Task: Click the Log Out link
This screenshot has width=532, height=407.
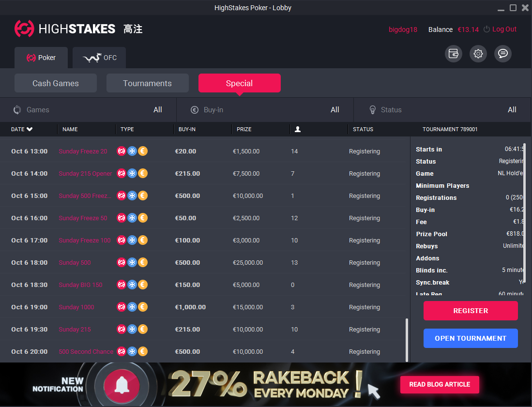Action: 504,29
